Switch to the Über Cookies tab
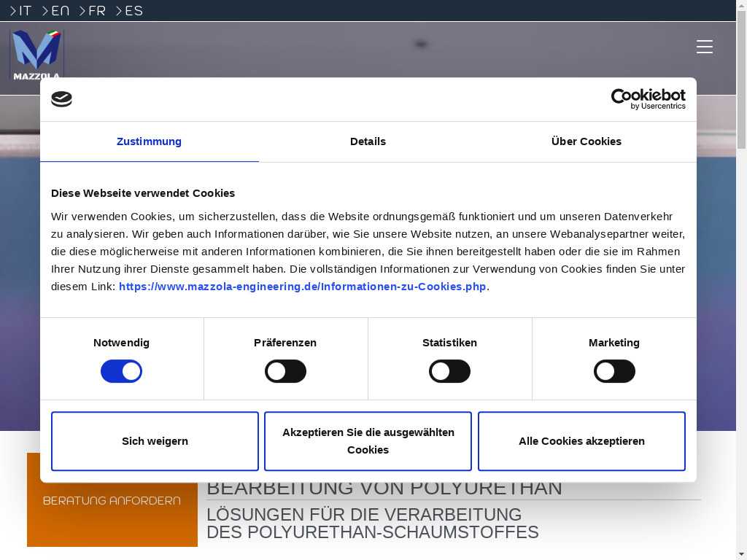The image size is (747, 560). [x=586, y=141]
